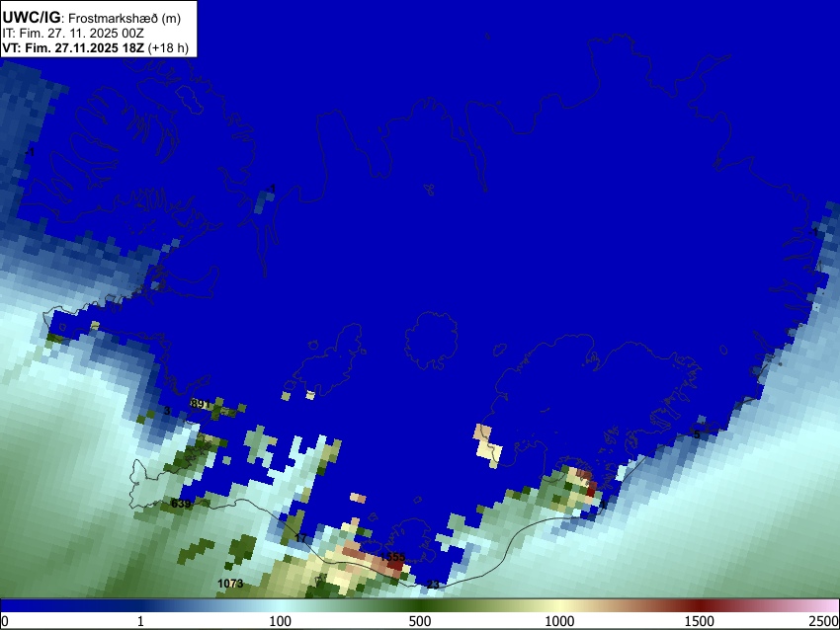This screenshot has height=630, width=840.
Task: Click the 100 tick label on the color scale
Action: (x=281, y=621)
